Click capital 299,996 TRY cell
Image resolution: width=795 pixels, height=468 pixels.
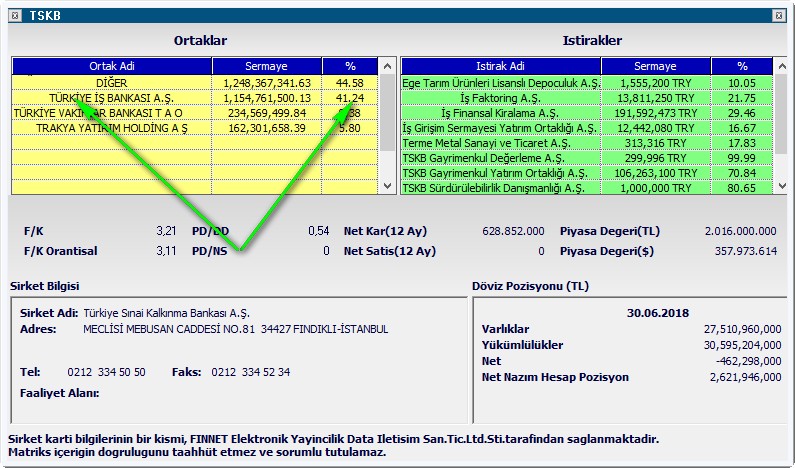pyautogui.click(x=656, y=158)
